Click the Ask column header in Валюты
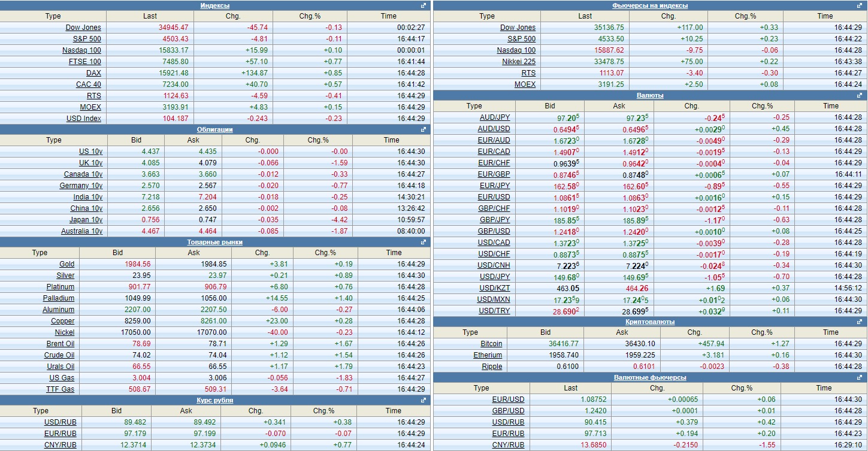Viewport: 868px width, 451px height. click(619, 106)
